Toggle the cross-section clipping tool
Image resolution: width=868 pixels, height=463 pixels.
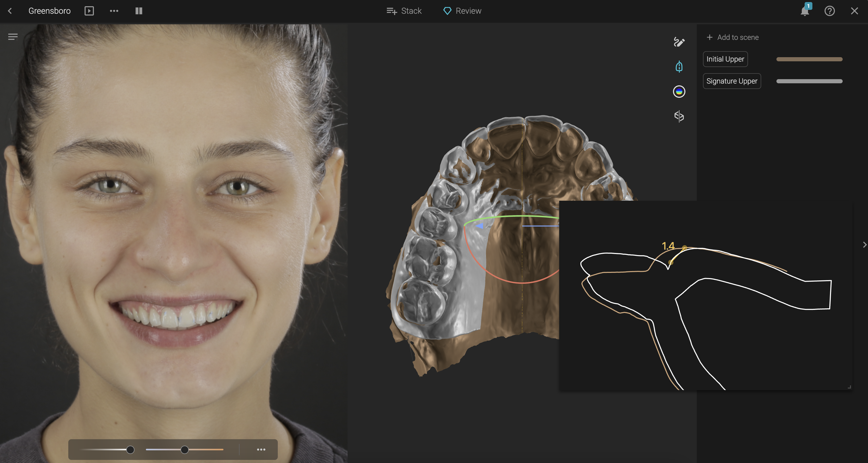pos(679,116)
